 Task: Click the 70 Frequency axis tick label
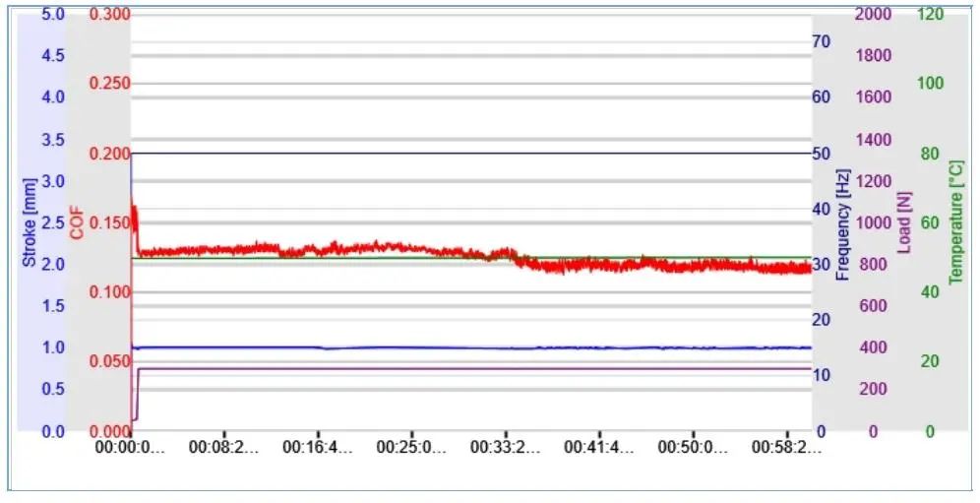pos(822,42)
